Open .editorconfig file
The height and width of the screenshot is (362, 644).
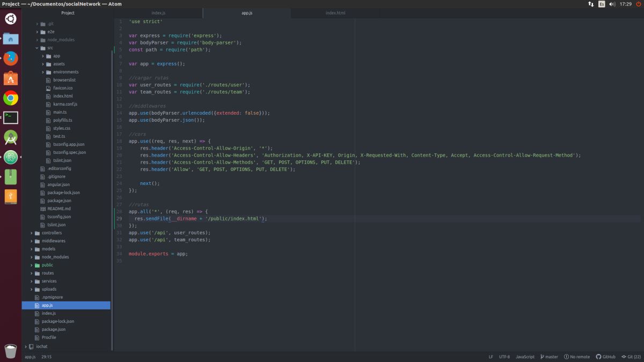pos(59,168)
